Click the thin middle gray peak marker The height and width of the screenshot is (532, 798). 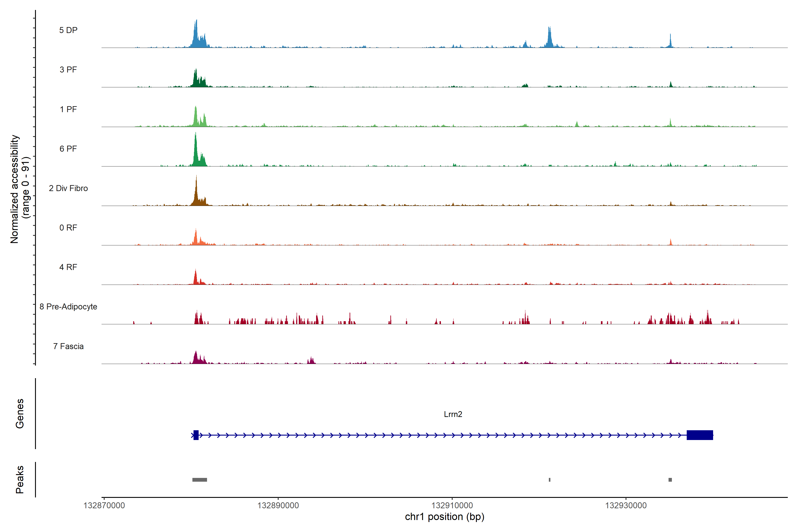tap(550, 480)
